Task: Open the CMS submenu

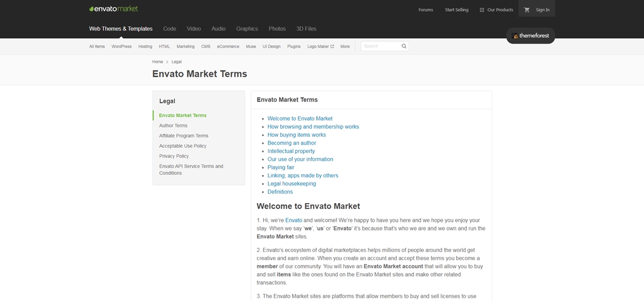Action: 206,46
